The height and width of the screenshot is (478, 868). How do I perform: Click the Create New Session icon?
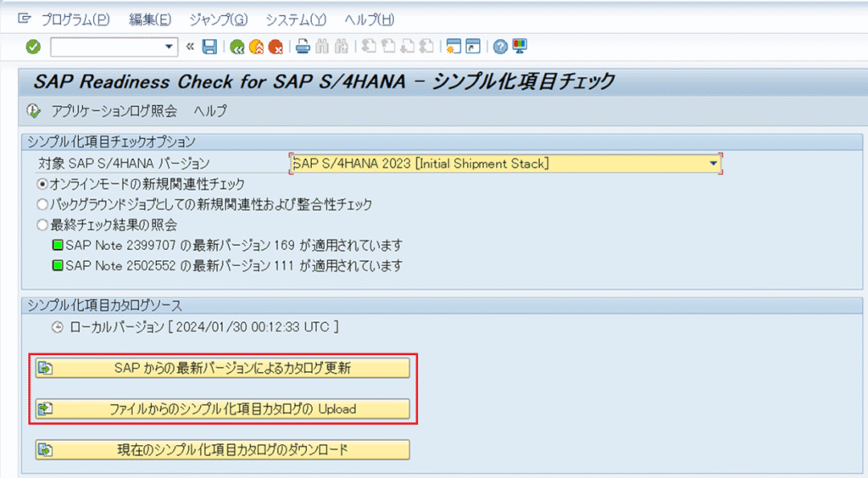click(x=454, y=47)
